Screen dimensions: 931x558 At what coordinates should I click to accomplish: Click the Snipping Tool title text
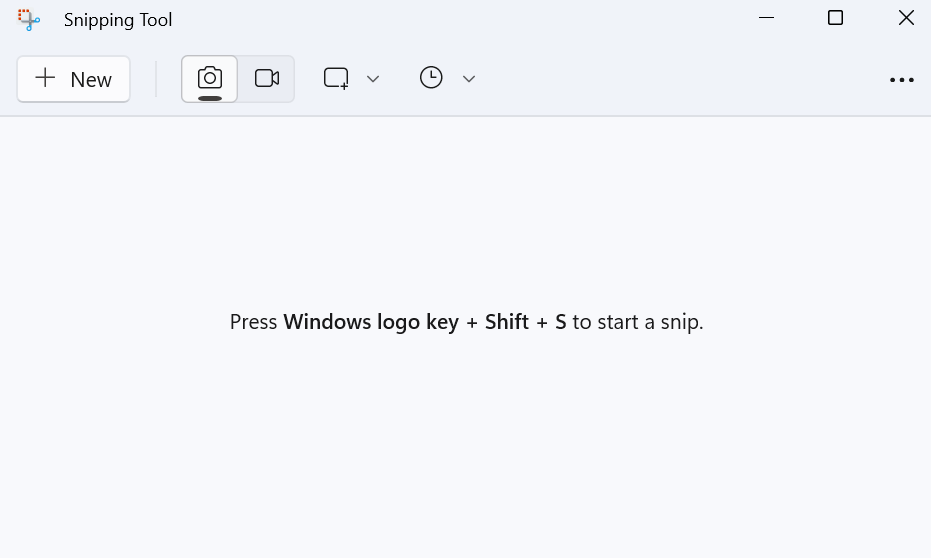click(x=118, y=20)
